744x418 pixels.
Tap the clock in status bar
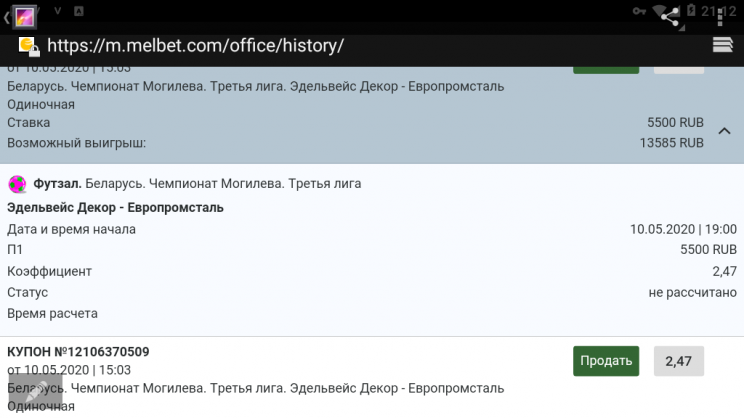tap(716, 11)
